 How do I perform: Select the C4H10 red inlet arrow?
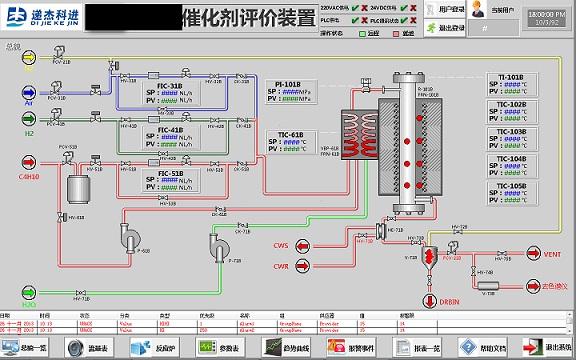click(29, 162)
